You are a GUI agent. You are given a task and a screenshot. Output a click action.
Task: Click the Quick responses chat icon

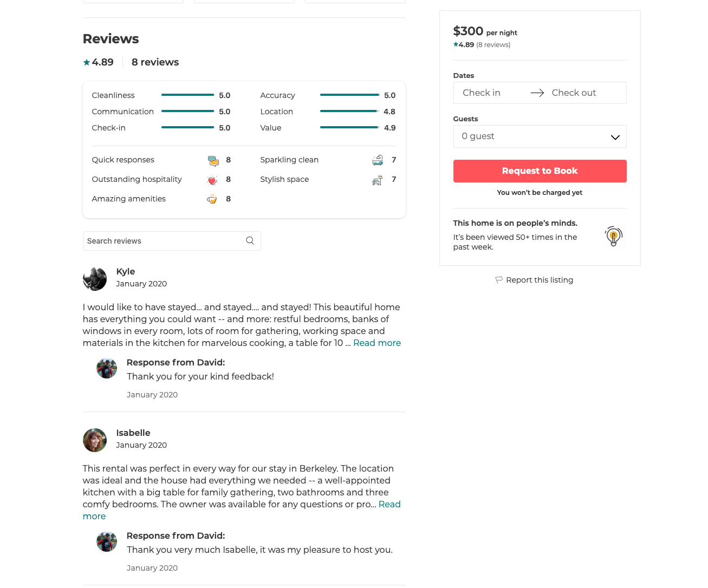(x=213, y=160)
